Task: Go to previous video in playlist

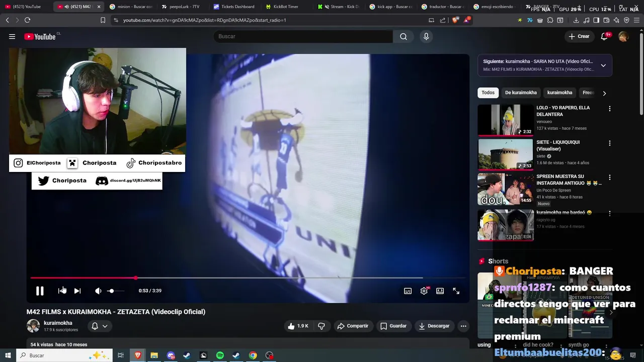Action: click(62, 291)
